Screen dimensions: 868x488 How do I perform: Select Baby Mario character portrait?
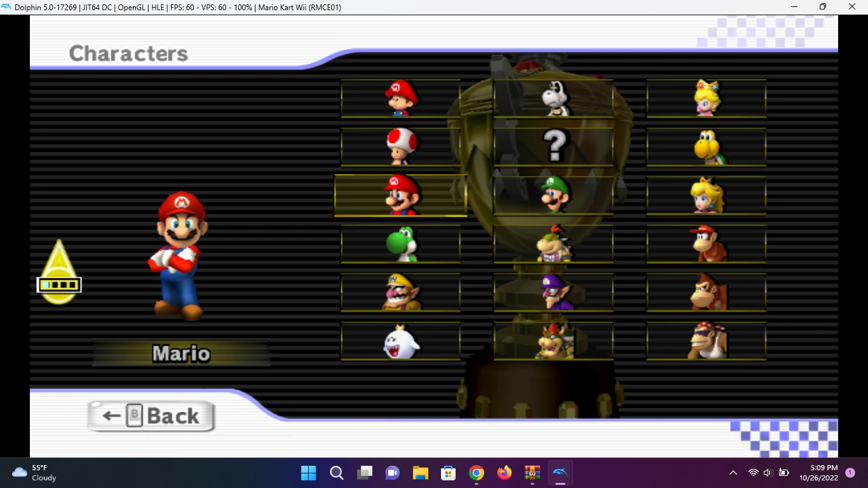click(x=400, y=98)
